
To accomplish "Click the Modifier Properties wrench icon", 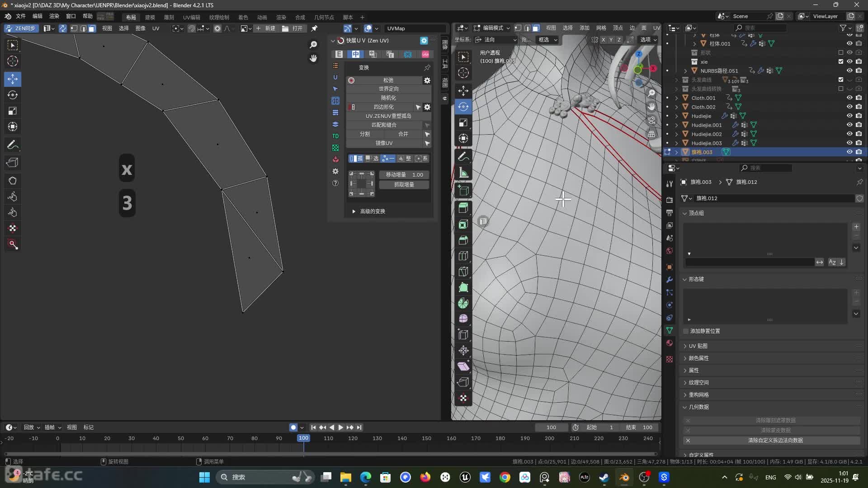I will click(670, 280).
